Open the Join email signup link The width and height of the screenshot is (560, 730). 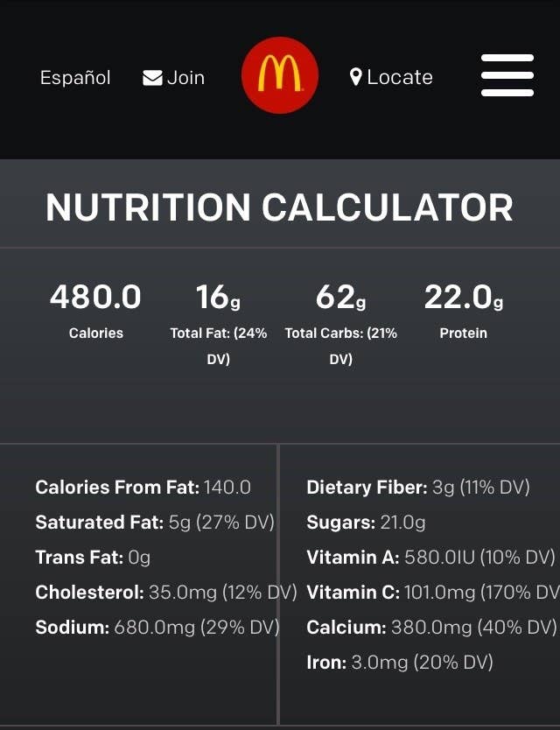point(174,78)
